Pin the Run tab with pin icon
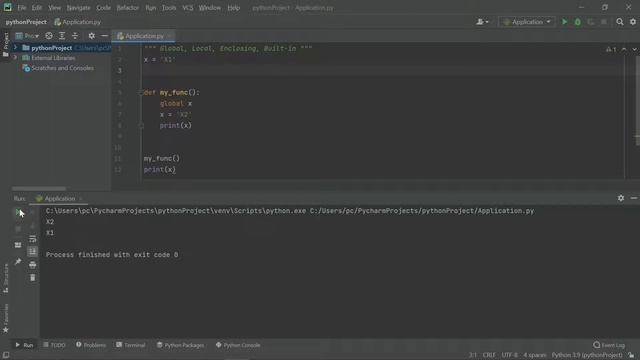 pyautogui.click(x=18, y=262)
